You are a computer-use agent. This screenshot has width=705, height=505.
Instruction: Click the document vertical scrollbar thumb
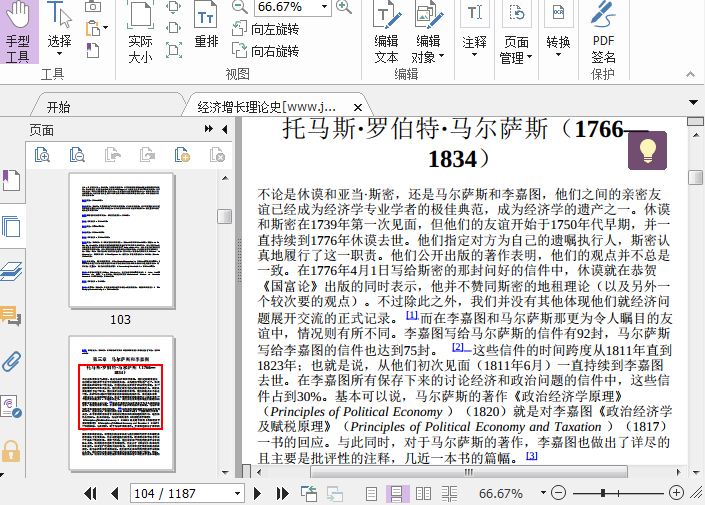[695, 177]
